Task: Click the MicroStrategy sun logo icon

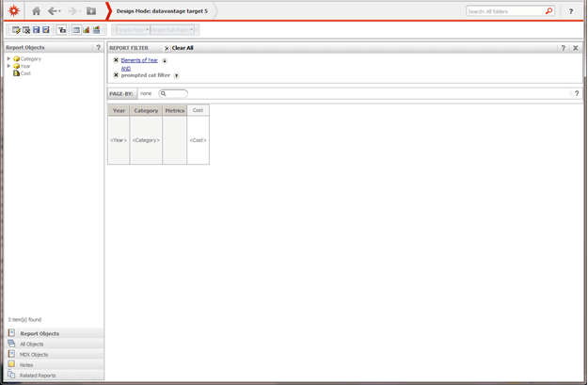Action: click(14, 10)
